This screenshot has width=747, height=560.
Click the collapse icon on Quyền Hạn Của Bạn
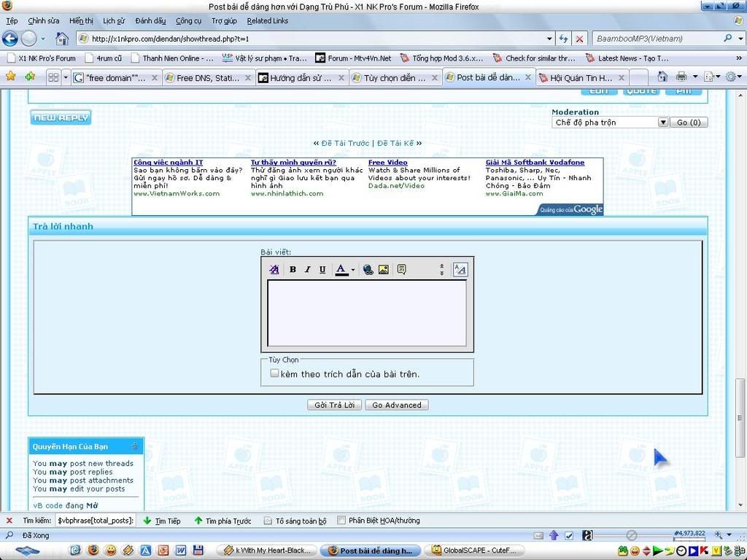(135, 446)
